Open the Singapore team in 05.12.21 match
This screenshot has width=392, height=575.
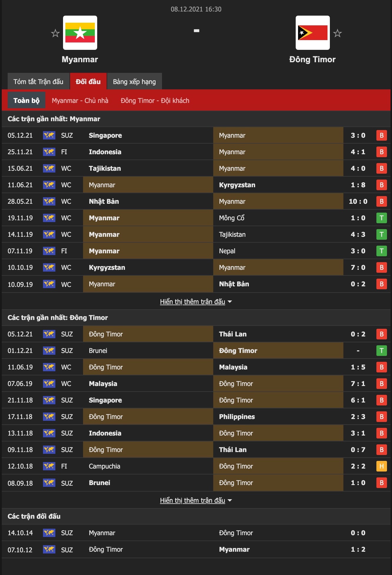[105, 135]
